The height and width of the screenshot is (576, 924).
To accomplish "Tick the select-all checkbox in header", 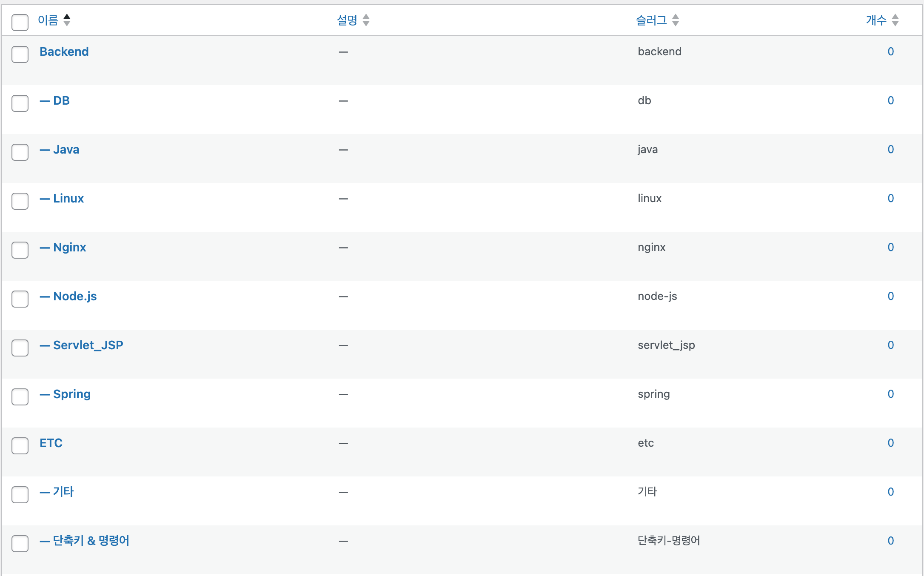I will click(20, 22).
